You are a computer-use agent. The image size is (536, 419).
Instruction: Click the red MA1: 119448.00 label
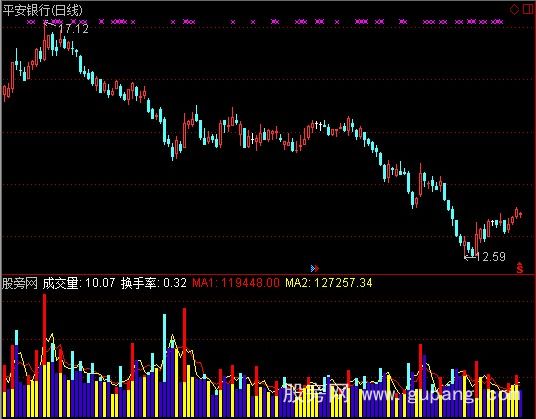[x=236, y=283]
